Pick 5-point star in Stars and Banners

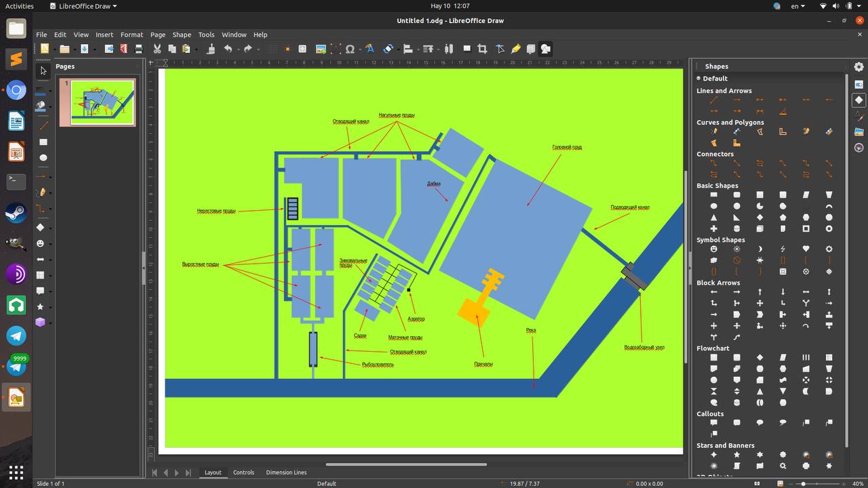(736, 455)
